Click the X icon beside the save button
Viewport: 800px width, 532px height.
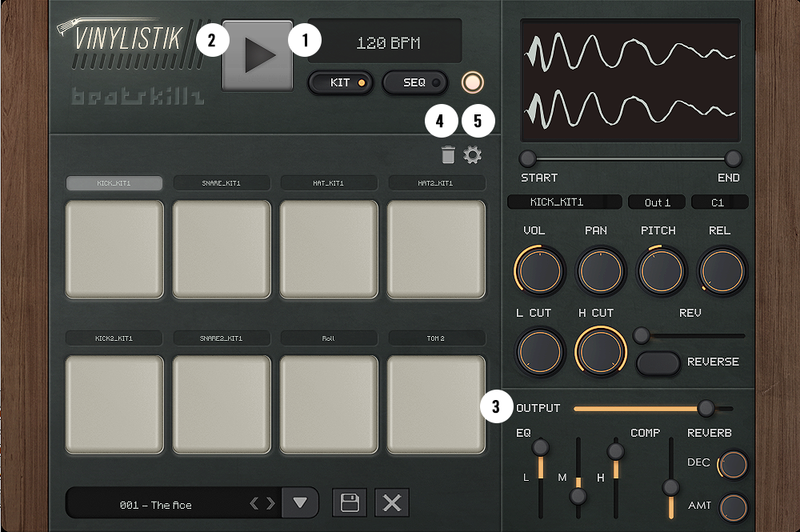coord(392,502)
